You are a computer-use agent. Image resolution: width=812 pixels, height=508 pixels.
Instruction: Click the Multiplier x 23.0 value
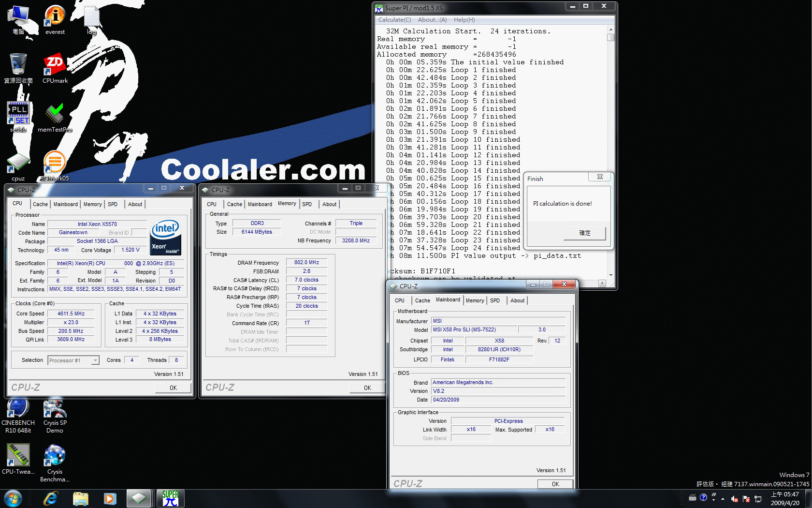(x=71, y=322)
